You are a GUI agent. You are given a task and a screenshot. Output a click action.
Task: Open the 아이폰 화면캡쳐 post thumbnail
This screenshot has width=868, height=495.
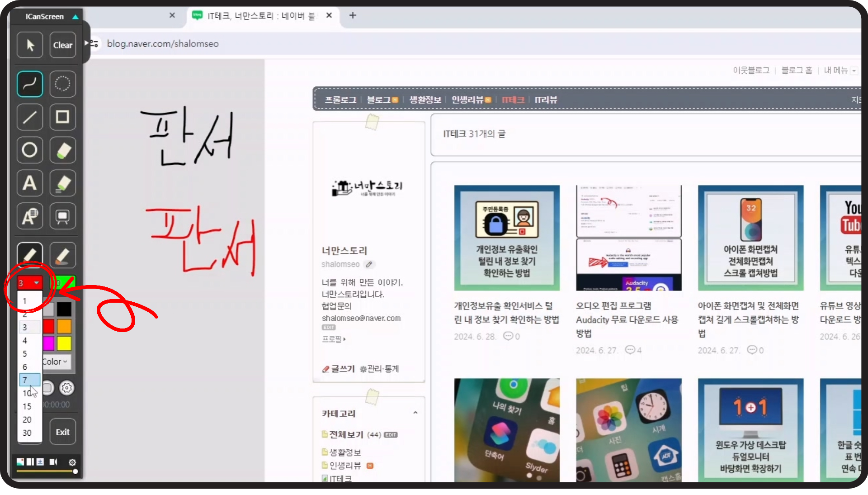click(750, 238)
